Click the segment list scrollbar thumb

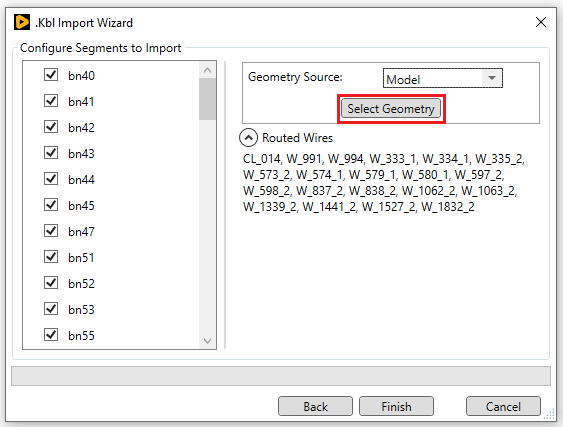(x=207, y=99)
